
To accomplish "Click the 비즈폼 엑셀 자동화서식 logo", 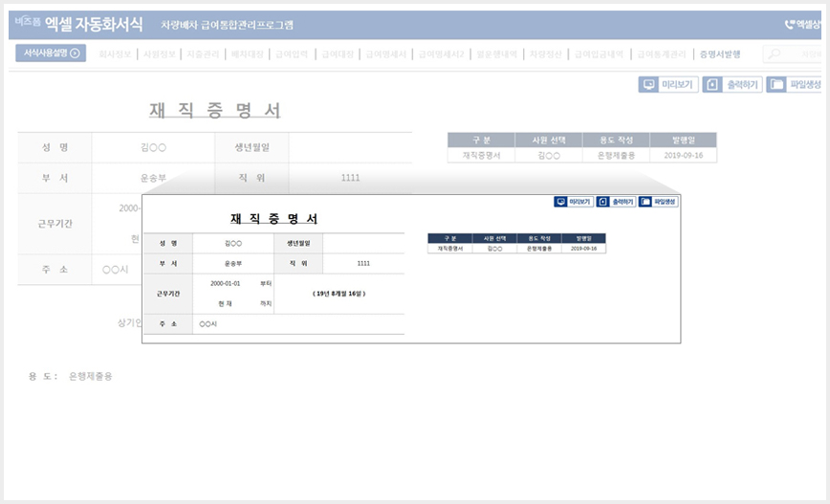I will (78, 23).
